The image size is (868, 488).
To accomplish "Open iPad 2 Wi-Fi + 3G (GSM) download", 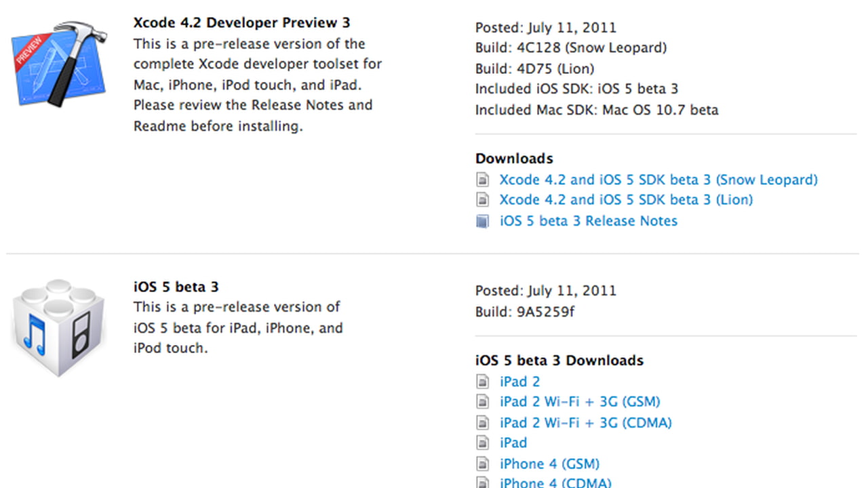I will (x=580, y=402).
